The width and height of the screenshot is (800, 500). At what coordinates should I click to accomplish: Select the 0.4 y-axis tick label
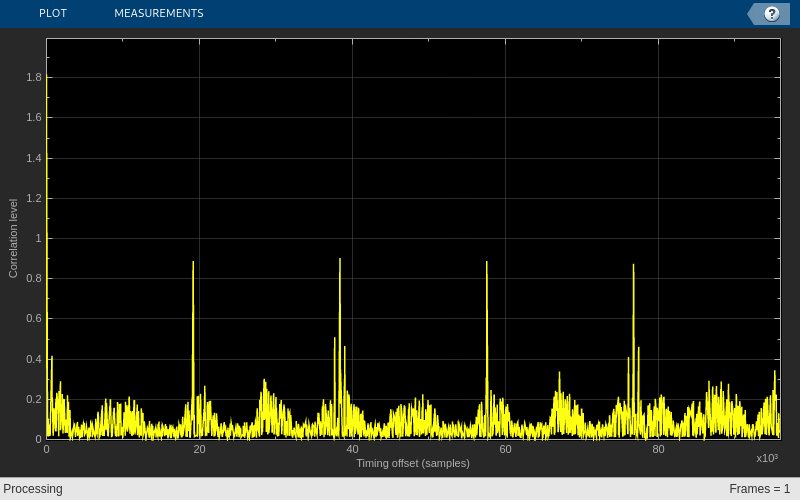pyautogui.click(x=34, y=359)
